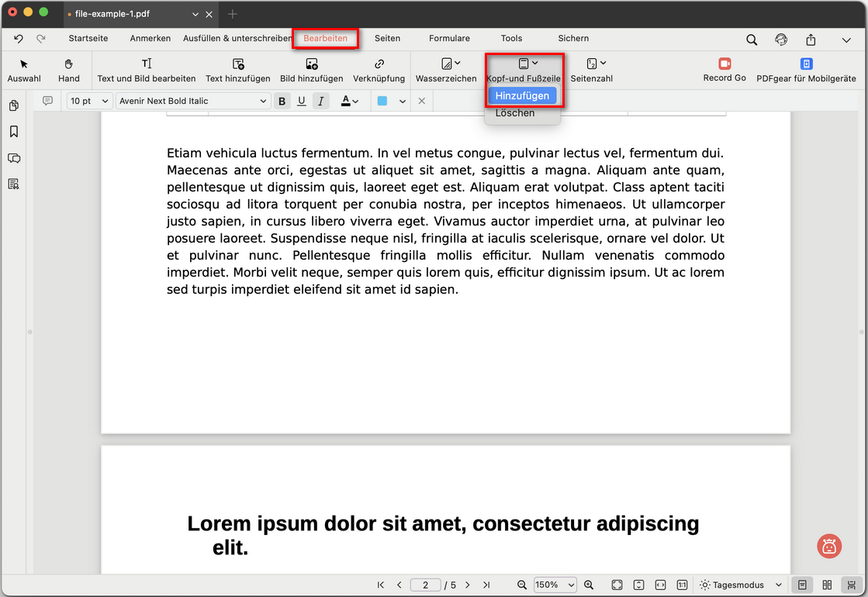The height and width of the screenshot is (597, 868).
Task: Choose Löschen from the dropdown menu
Action: (515, 113)
